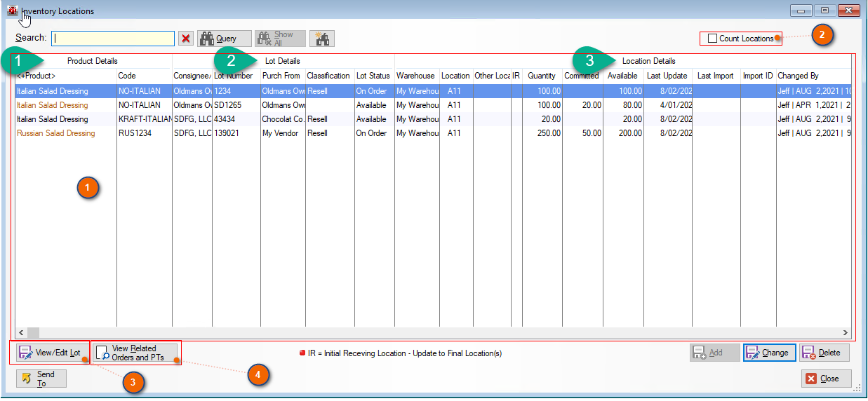Focus the Search input field
This screenshot has width=868, height=401.
coord(113,39)
